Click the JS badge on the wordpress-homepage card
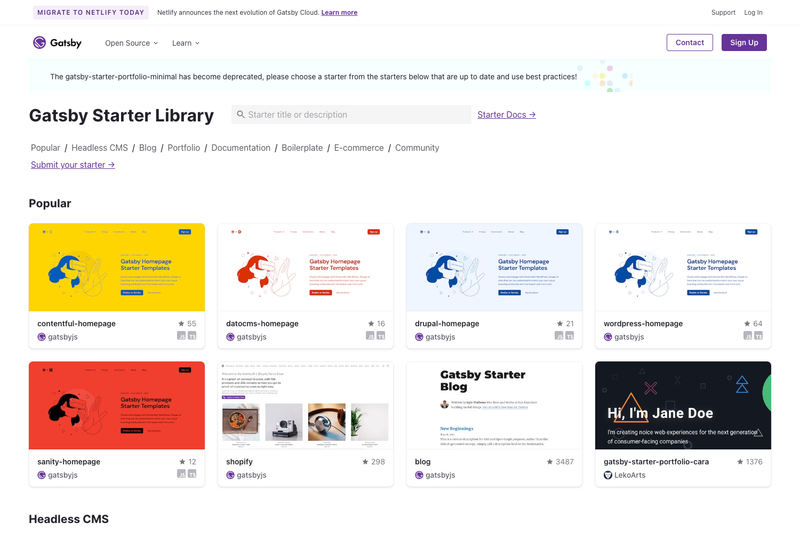Screen dimensions: 800x533 747,336
